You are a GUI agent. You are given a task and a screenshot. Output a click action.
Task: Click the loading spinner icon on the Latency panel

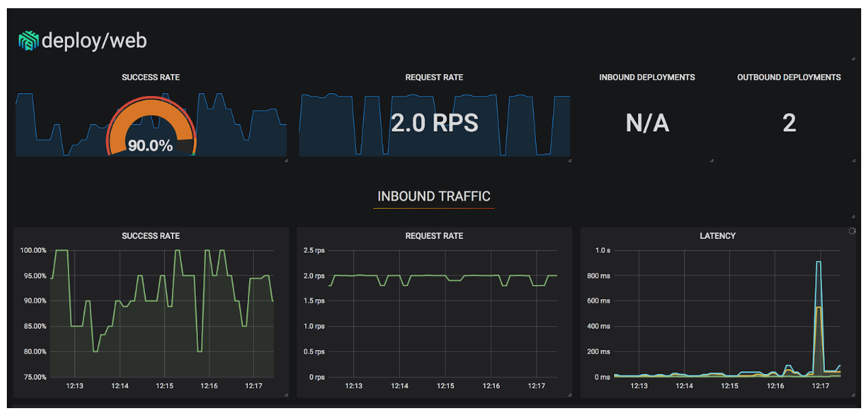852,231
